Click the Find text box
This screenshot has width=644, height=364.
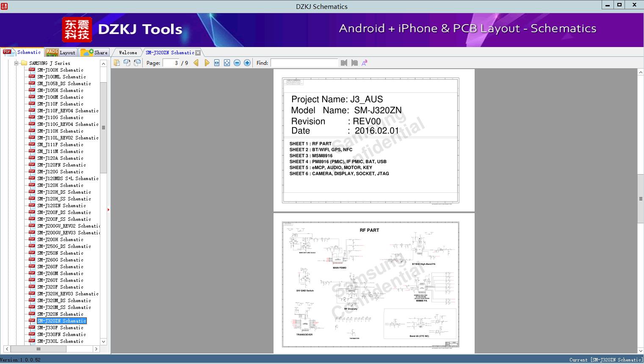point(304,63)
